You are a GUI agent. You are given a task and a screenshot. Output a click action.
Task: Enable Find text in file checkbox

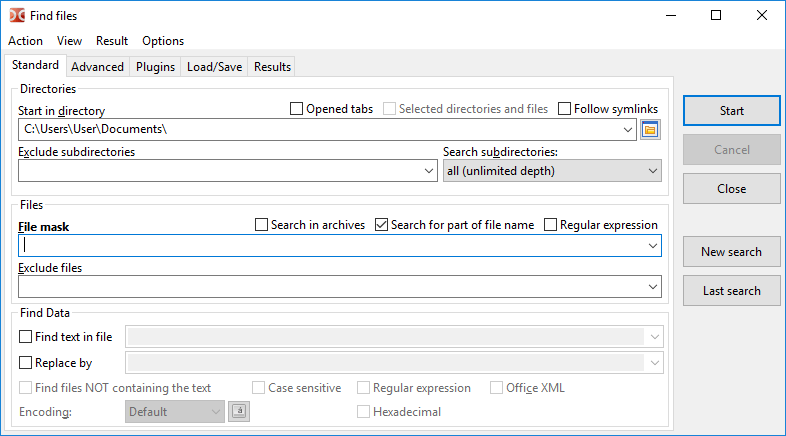pyautogui.click(x=26, y=337)
